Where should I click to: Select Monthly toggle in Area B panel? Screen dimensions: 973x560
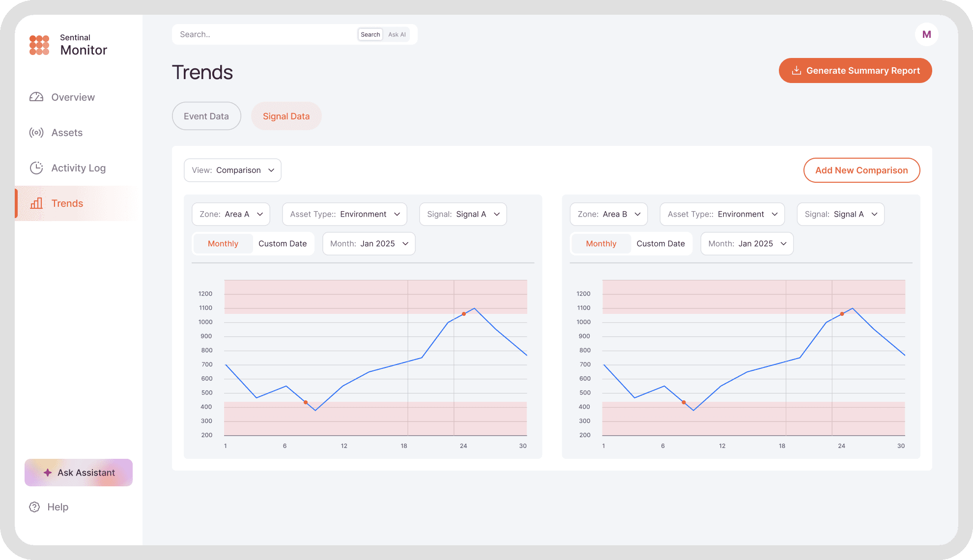coord(601,244)
